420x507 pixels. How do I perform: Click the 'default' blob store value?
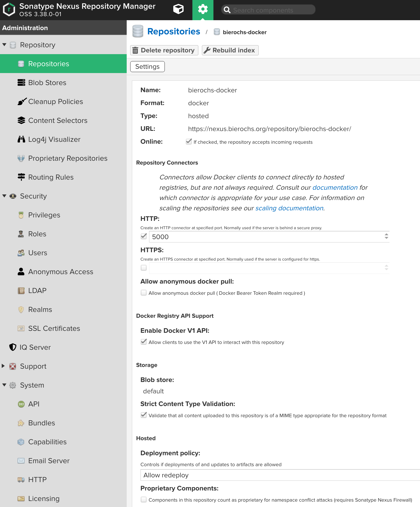pos(153,391)
